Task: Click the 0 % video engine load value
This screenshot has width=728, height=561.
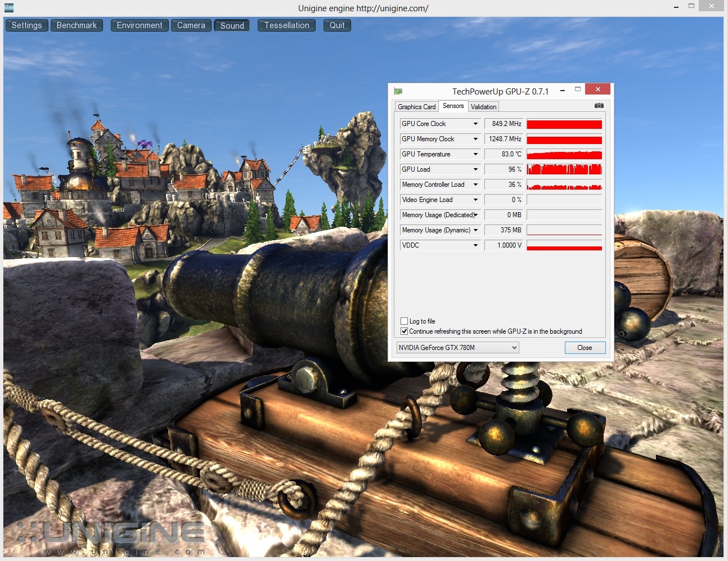Action: pyautogui.click(x=504, y=200)
